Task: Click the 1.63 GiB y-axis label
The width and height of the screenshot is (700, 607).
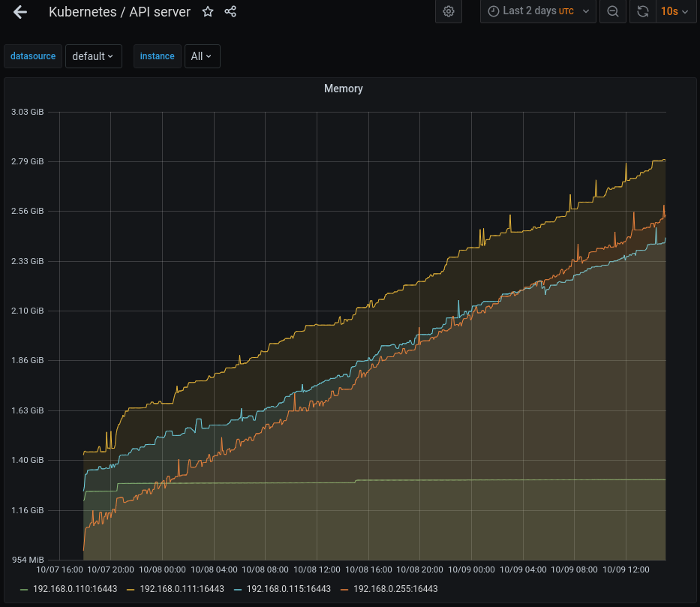Action: tap(27, 410)
